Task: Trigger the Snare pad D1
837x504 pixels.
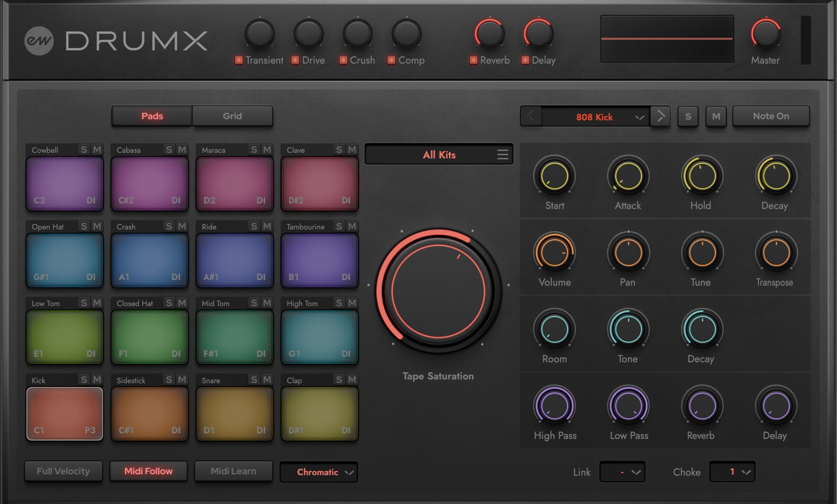Action: coord(235,413)
